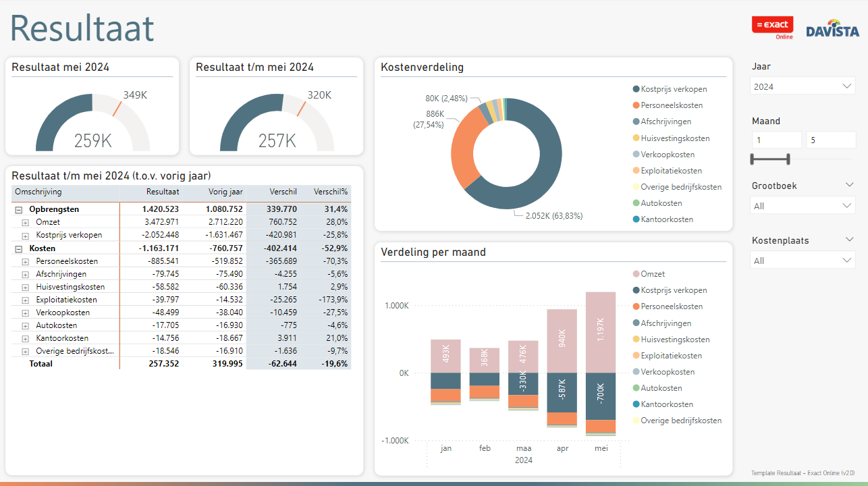
Task: Click the Omzet legend marker in Verdeling per maand
Action: (636, 274)
